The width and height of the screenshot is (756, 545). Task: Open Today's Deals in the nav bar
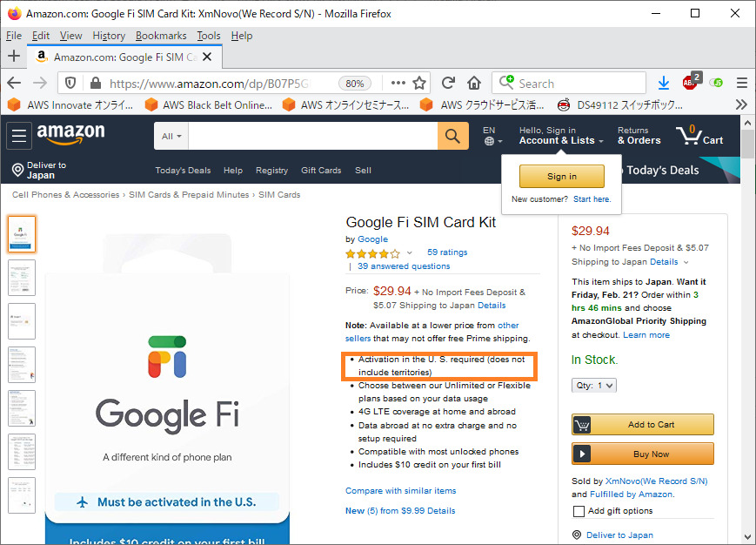(x=183, y=171)
